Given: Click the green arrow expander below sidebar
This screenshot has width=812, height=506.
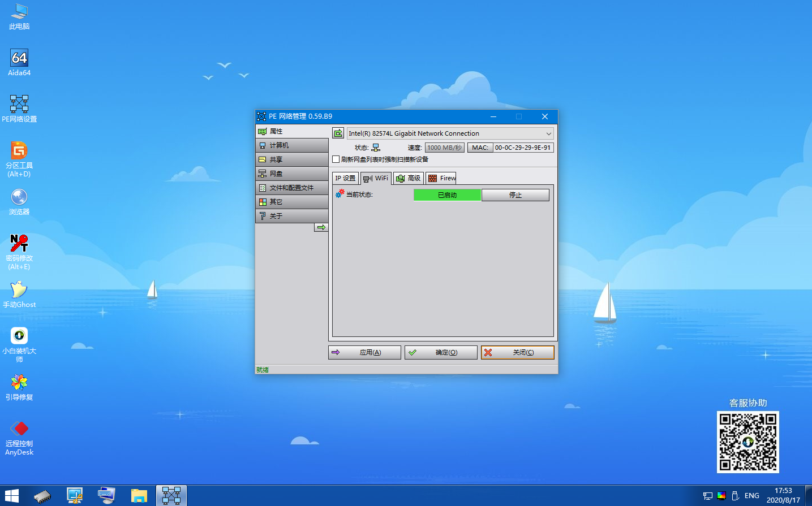Looking at the screenshot, I should (x=321, y=227).
